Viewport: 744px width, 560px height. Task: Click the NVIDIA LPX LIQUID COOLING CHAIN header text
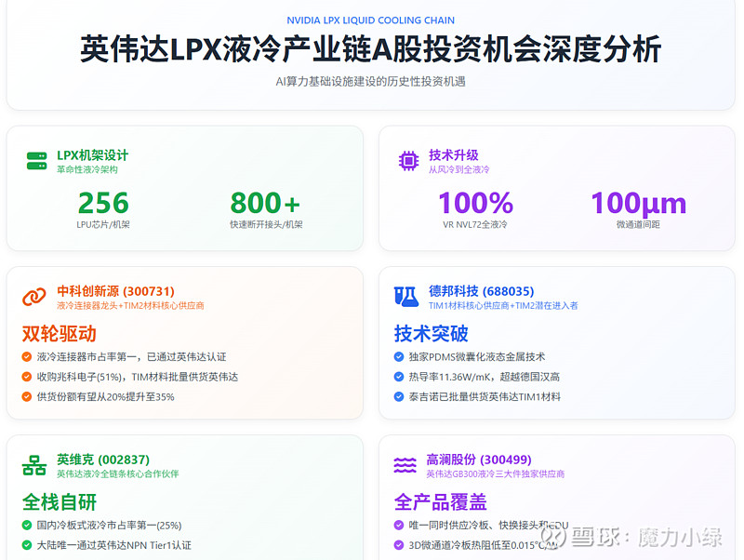coord(370,20)
